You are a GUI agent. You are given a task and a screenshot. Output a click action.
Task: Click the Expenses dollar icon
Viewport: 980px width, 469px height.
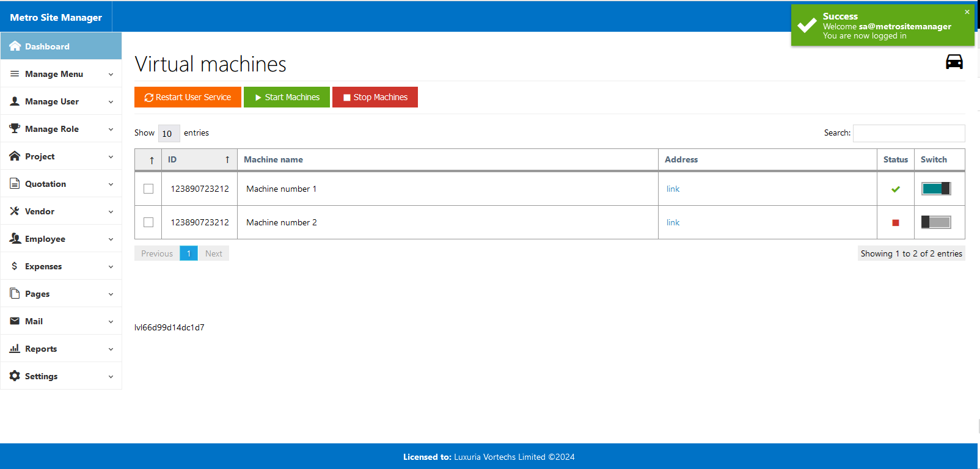point(15,266)
